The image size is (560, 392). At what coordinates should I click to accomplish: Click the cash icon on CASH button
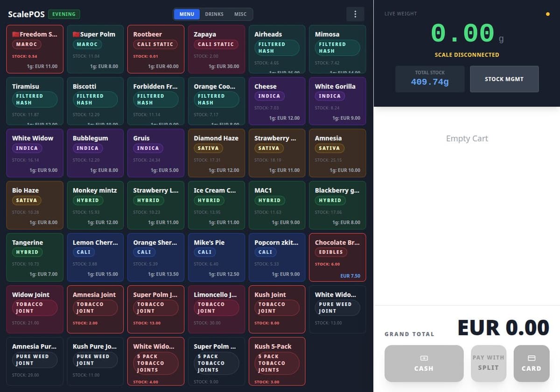(424, 358)
